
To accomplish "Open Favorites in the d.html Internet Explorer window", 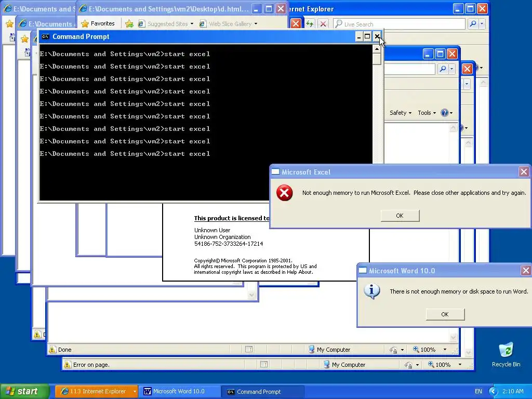I will (98, 23).
